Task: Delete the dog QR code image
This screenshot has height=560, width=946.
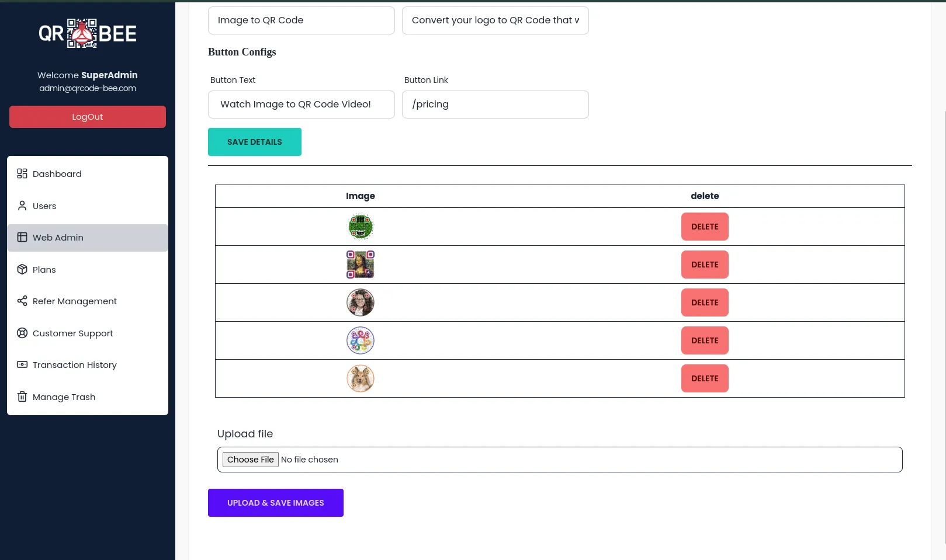Action: point(705,378)
